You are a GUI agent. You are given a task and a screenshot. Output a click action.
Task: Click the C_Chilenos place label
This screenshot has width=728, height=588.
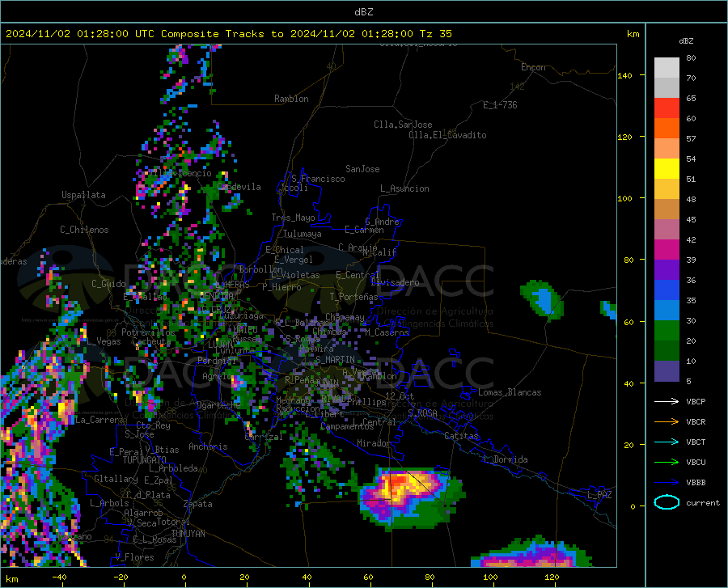[84, 230]
